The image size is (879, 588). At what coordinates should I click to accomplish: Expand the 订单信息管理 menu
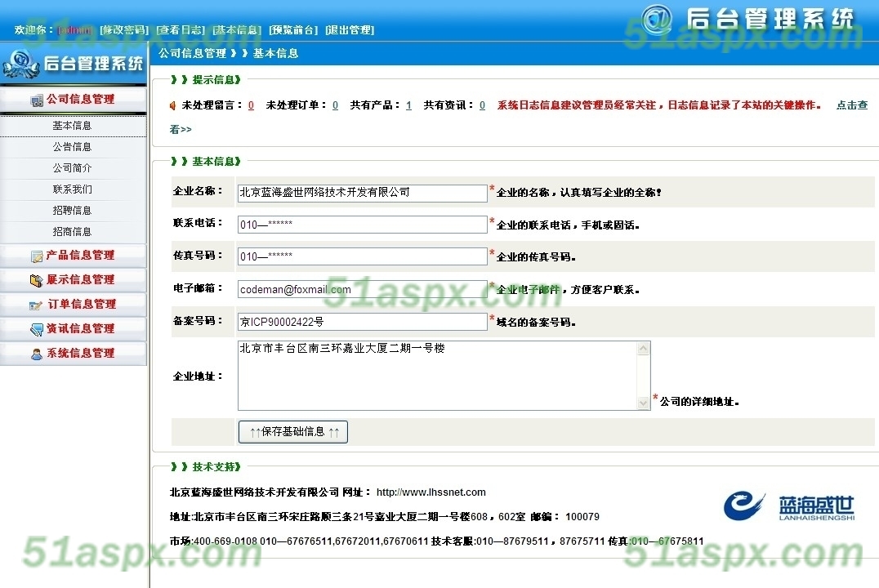74,305
